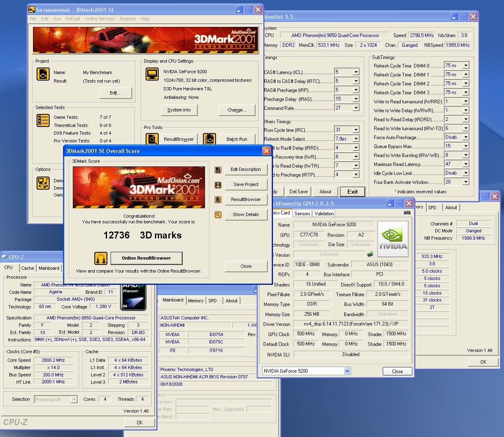Viewport: 504px width, 437px height.
Task: Open Maximum Read Latency dropdown
Action: (466, 164)
